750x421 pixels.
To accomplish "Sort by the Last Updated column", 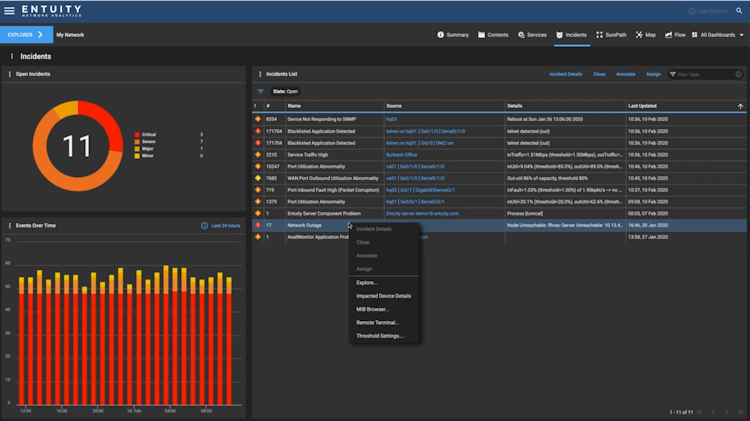I will click(642, 105).
